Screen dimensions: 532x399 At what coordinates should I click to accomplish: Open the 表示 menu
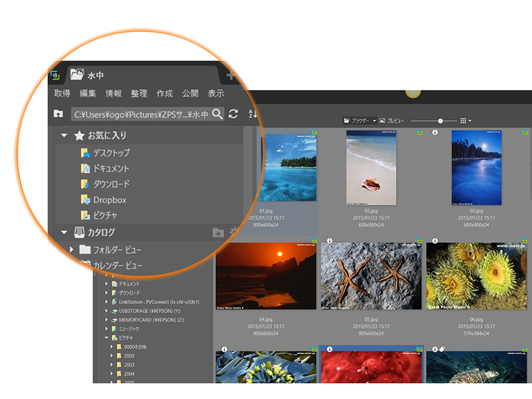(x=215, y=93)
